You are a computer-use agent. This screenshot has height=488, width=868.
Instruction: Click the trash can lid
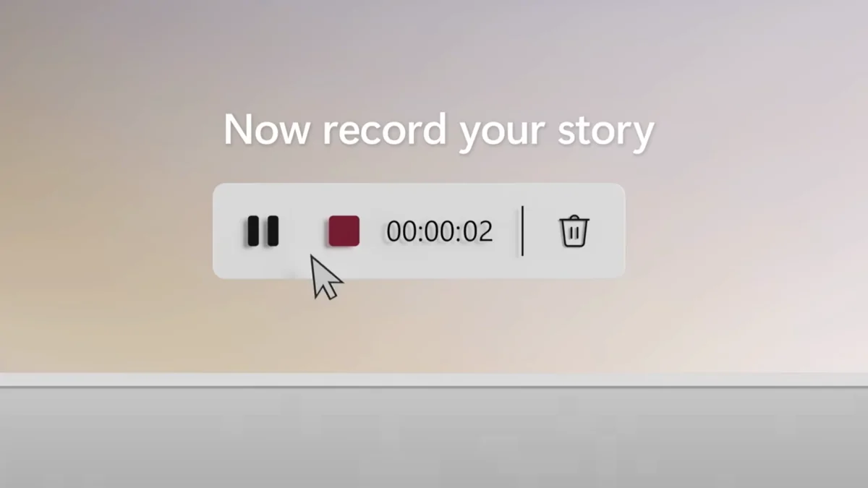click(x=574, y=218)
